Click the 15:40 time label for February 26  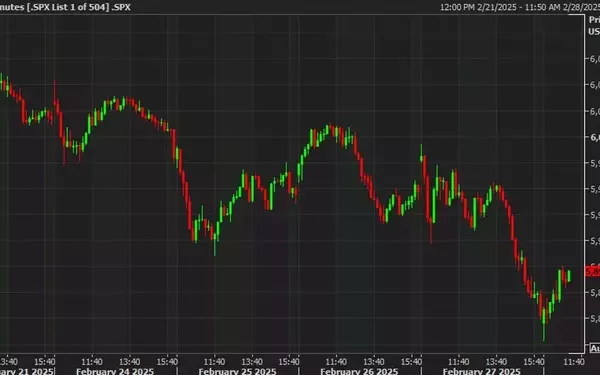click(x=411, y=361)
